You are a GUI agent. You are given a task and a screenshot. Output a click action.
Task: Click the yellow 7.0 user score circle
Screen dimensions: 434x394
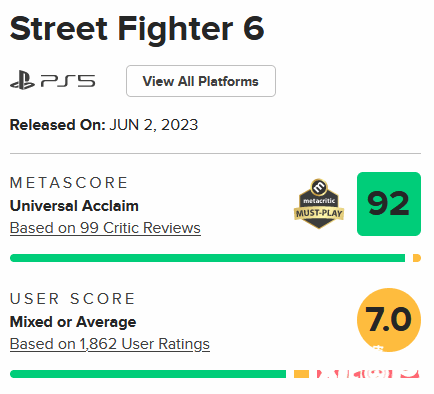tap(389, 320)
